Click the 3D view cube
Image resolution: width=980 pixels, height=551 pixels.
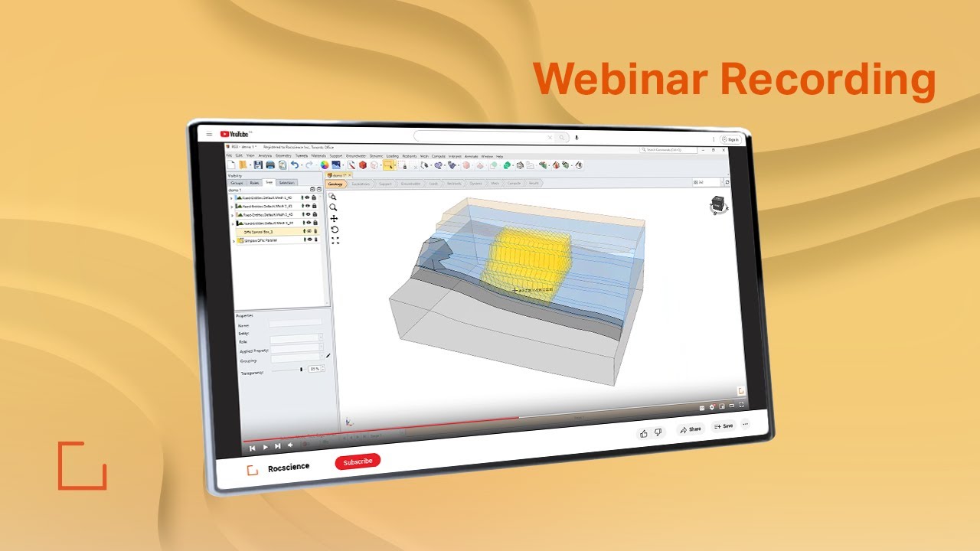click(x=718, y=204)
